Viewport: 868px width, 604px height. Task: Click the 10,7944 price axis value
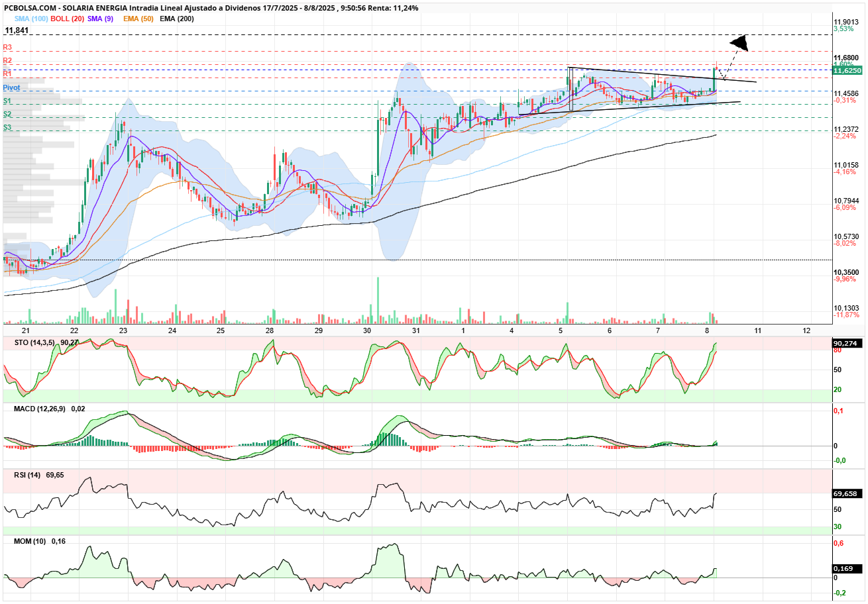846,201
